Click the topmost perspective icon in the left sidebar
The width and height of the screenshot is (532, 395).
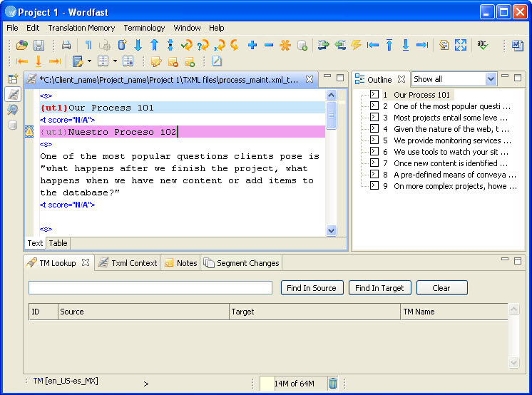tap(13, 78)
